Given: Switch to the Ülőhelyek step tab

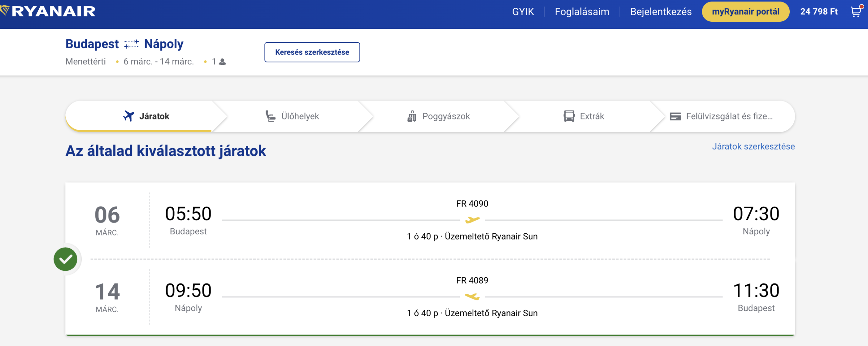Looking at the screenshot, I should 292,116.
